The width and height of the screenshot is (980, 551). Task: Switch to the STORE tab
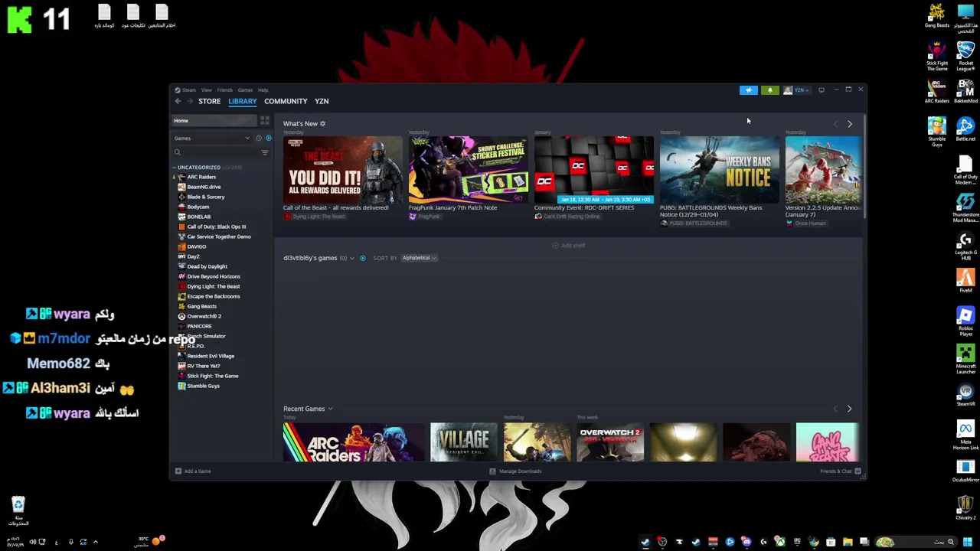click(209, 101)
